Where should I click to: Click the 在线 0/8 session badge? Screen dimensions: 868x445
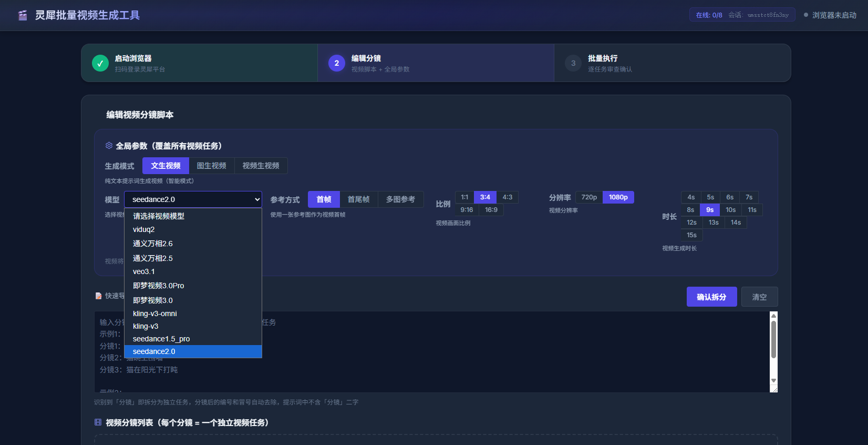point(742,15)
